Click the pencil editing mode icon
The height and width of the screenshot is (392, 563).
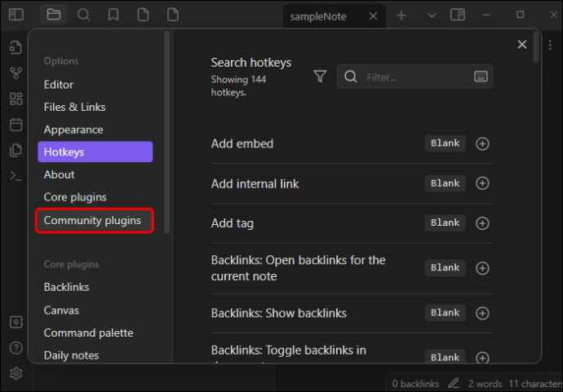coord(454,383)
